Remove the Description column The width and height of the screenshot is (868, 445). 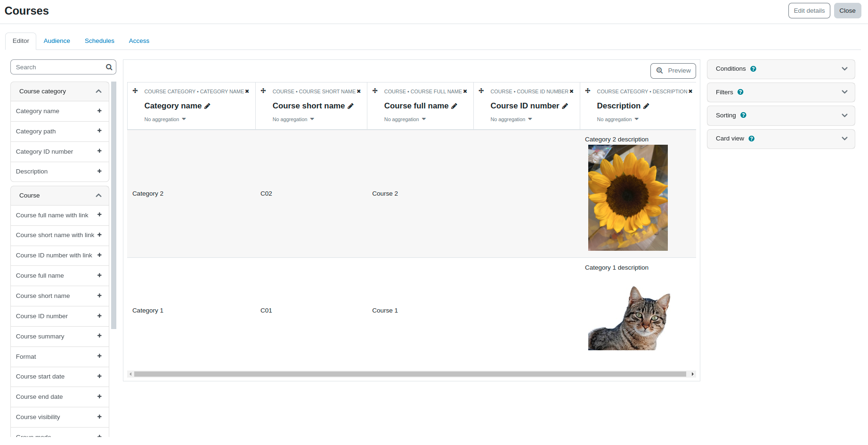pyautogui.click(x=690, y=91)
